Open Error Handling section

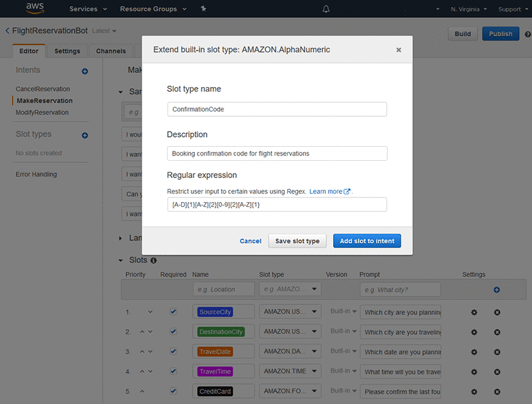[x=36, y=174]
